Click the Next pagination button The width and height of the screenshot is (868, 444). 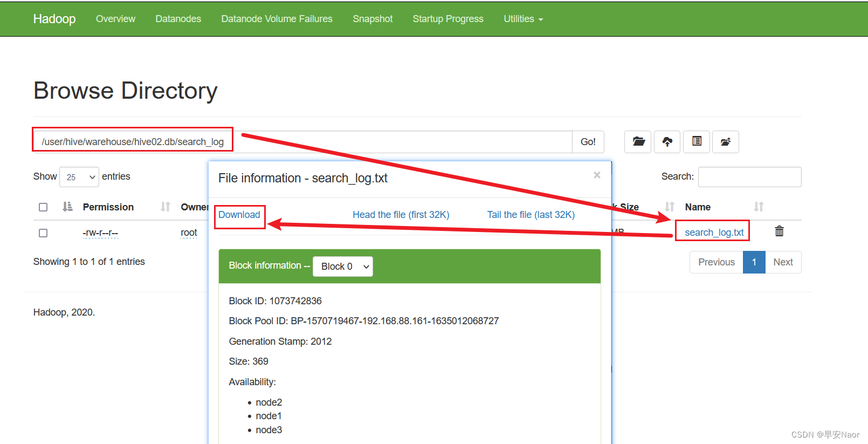coord(783,262)
